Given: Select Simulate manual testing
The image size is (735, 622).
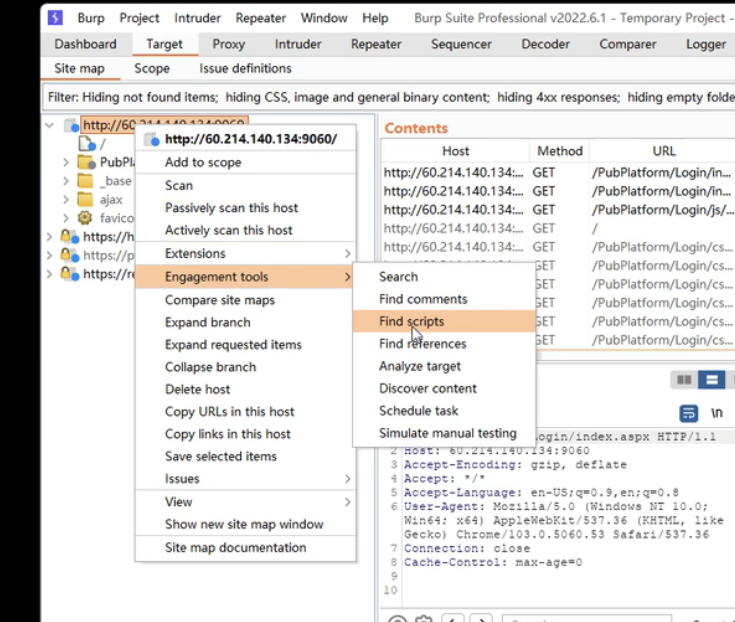Looking at the screenshot, I should [444, 433].
